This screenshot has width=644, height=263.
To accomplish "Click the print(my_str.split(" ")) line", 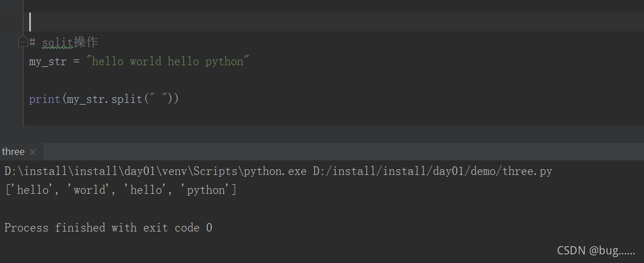I will (104, 99).
